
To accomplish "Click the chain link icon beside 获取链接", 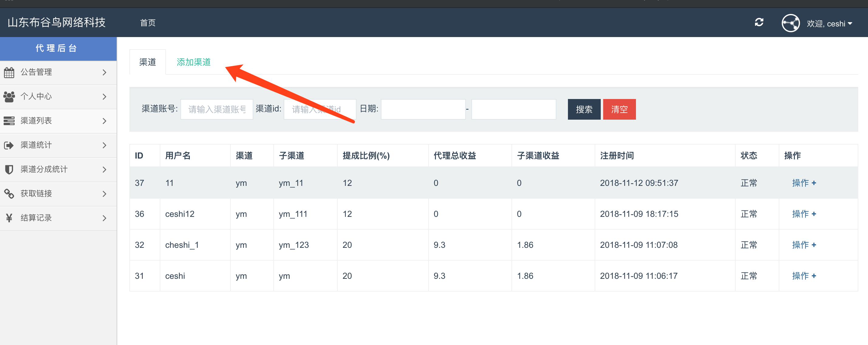I will point(9,194).
